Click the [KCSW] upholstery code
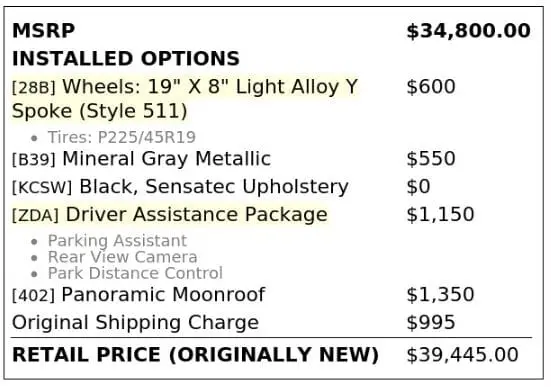The image size is (551, 387). coord(42,188)
